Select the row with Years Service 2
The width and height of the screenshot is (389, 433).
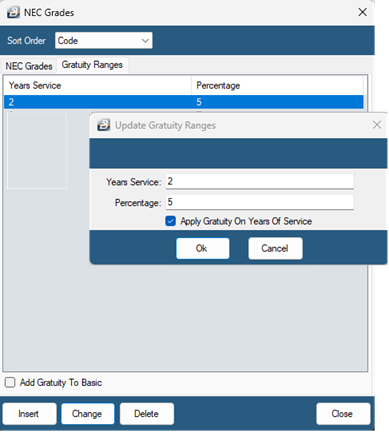(x=184, y=102)
